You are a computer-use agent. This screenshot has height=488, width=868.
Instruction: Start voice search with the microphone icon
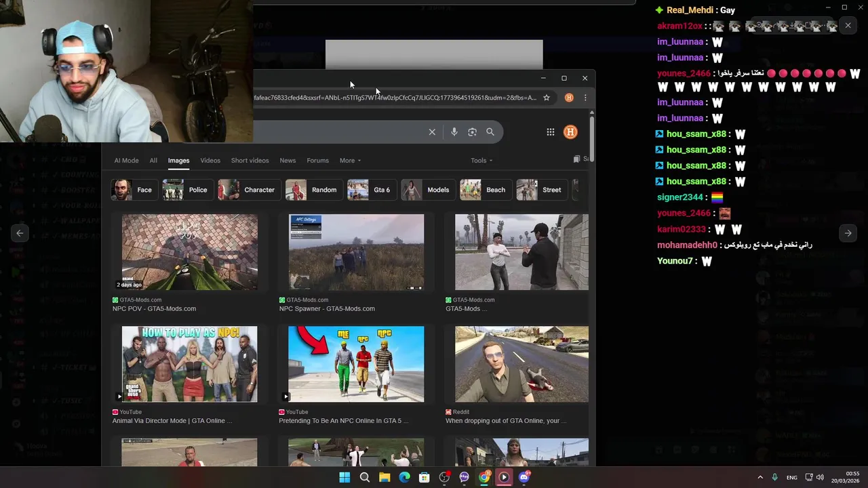pos(454,132)
